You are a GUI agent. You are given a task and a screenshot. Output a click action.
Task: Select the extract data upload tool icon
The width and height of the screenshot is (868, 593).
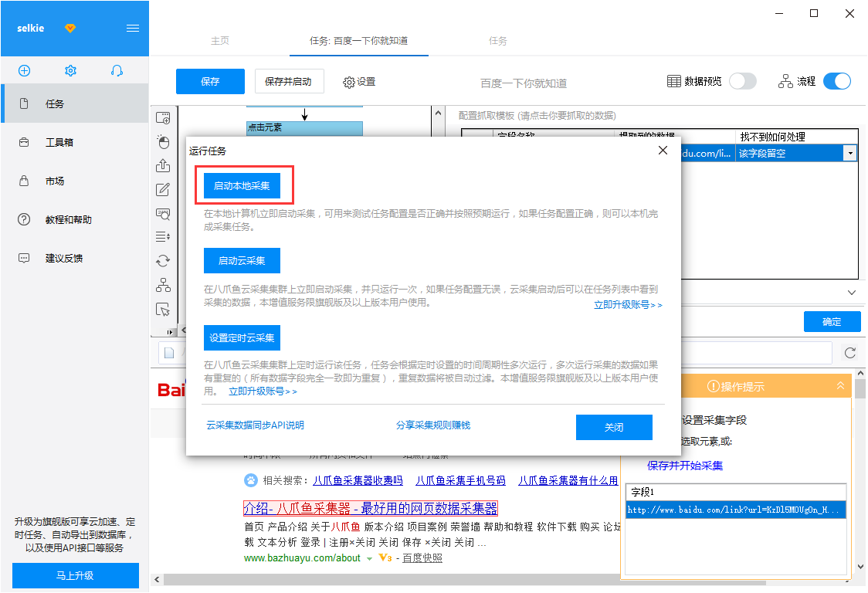[x=163, y=165]
